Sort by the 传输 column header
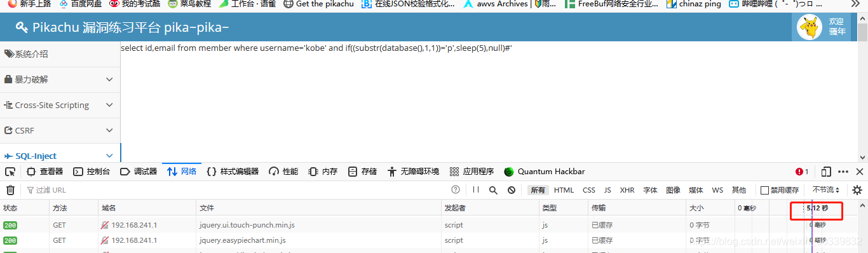 (637, 208)
